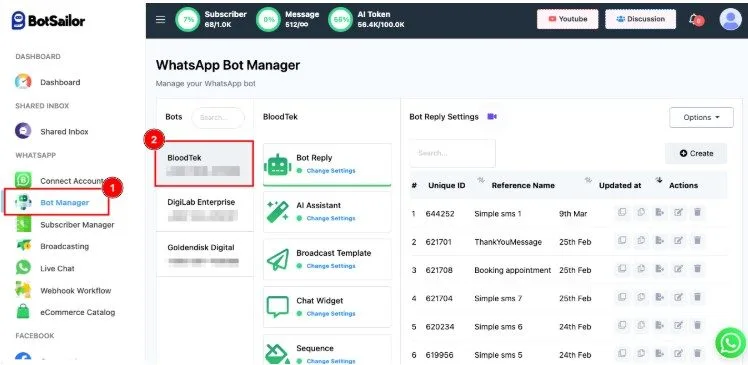Image resolution: width=748 pixels, height=365 pixels.
Task: Open the Discussion button
Action: click(x=641, y=19)
